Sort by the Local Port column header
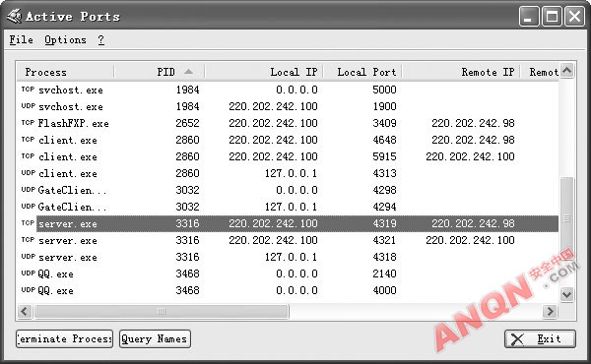The width and height of the screenshot is (591, 364). [x=362, y=72]
